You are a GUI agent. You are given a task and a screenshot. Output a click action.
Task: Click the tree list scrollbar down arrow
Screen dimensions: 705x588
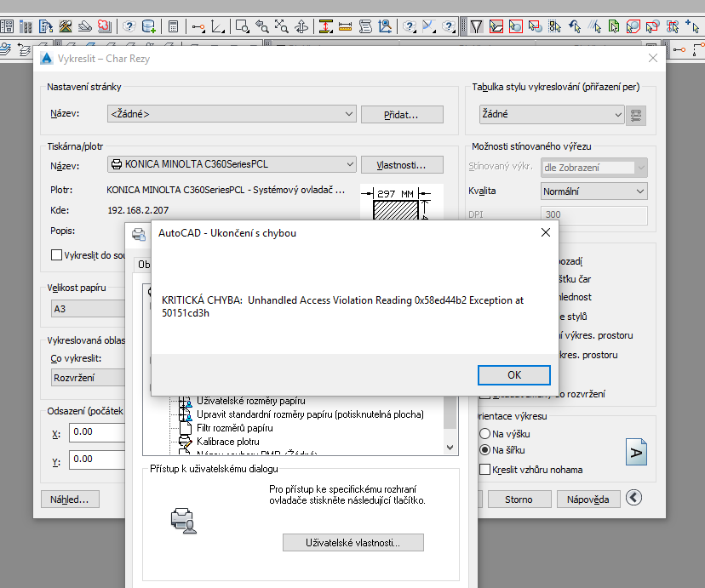(451, 447)
